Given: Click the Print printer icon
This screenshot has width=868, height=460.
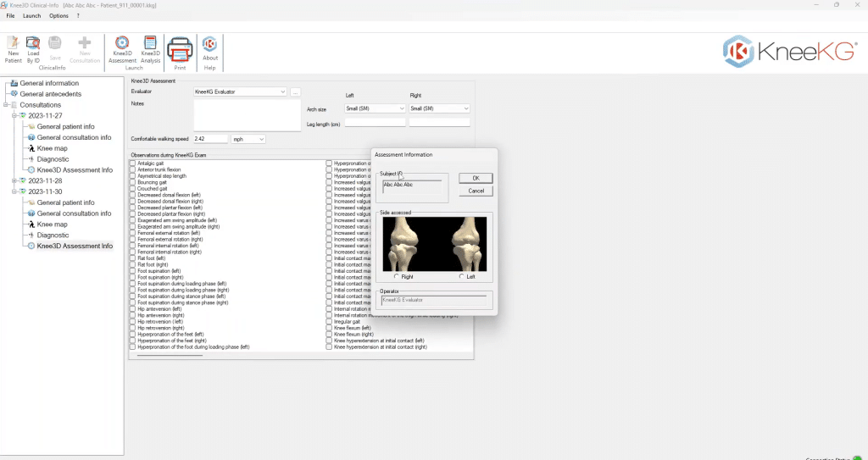Looking at the screenshot, I should coord(180,50).
